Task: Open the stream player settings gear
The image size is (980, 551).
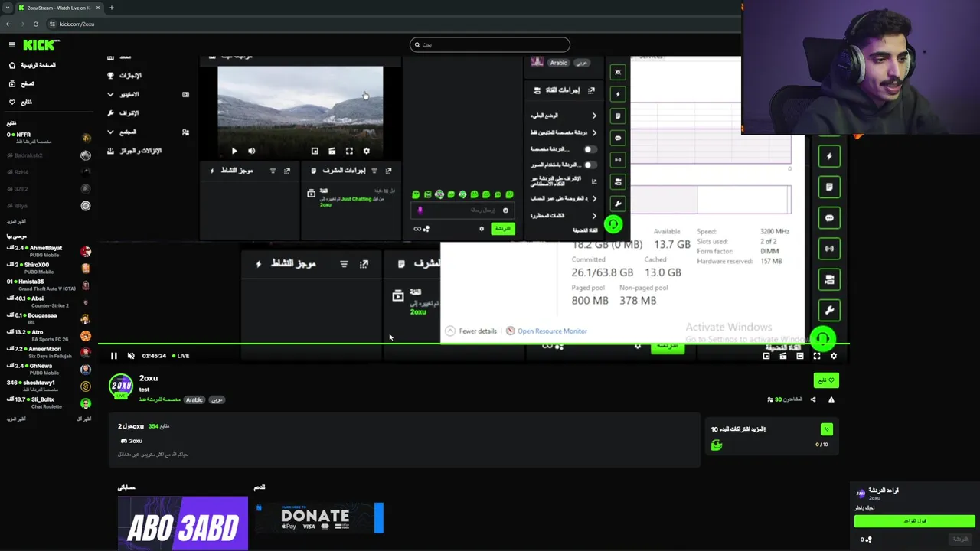Action: [834, 356]
